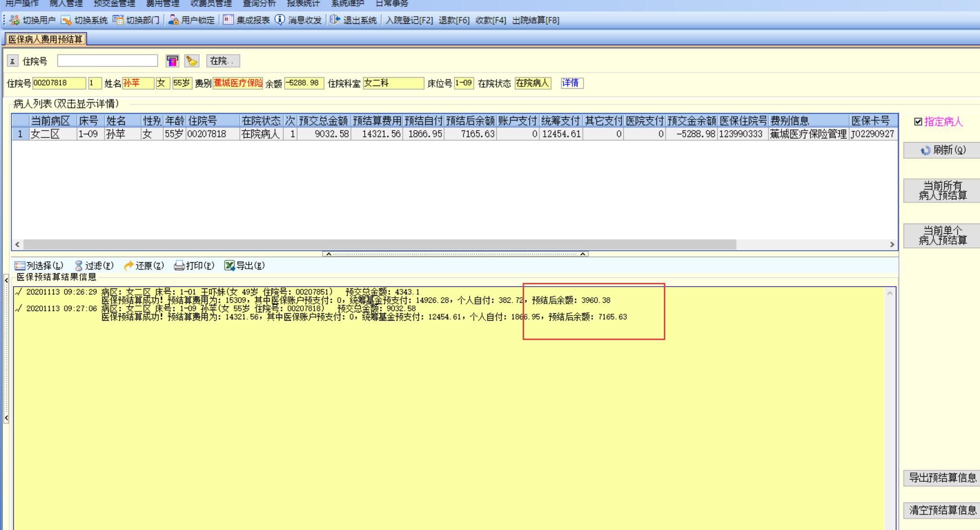Select the 医保病人费用预结算 tab
This screenshot has height=530, width=980.
(45, 40)
